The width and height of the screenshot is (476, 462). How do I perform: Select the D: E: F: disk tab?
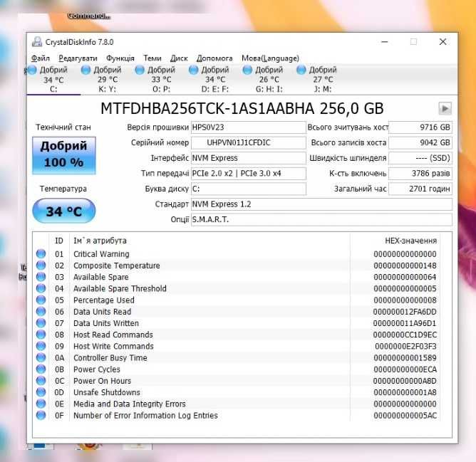click(215, 80)
